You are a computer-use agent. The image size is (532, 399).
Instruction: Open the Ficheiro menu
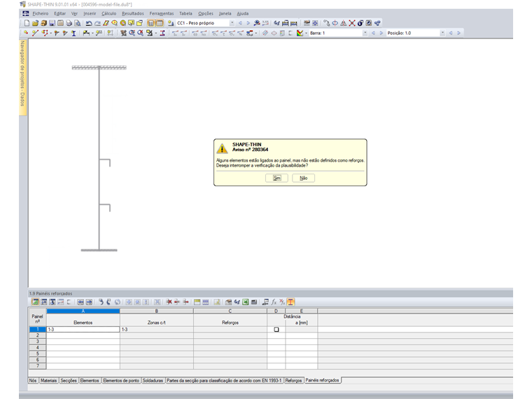(x=41, y=13)
